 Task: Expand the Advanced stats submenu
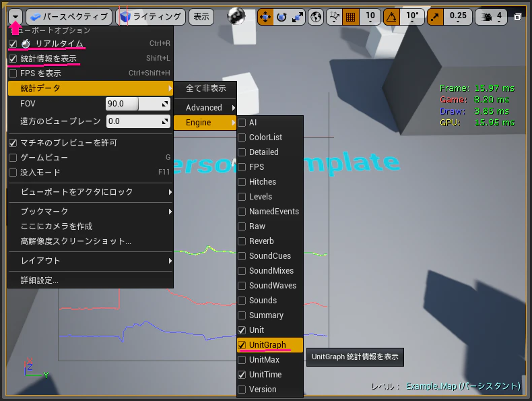click(x=205, y=108)
